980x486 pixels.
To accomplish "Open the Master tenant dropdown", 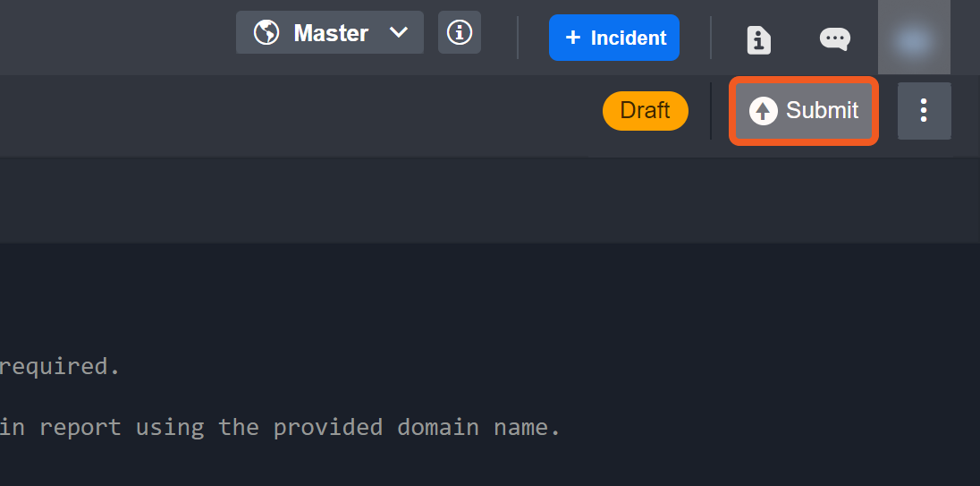I will pyautogui.click(x=329, y=32).
